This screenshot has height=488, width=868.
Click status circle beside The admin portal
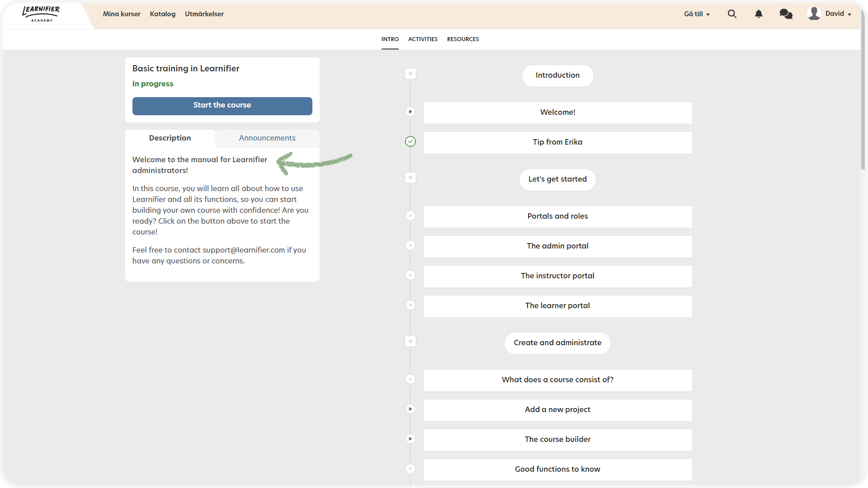(x=410, y=245)
